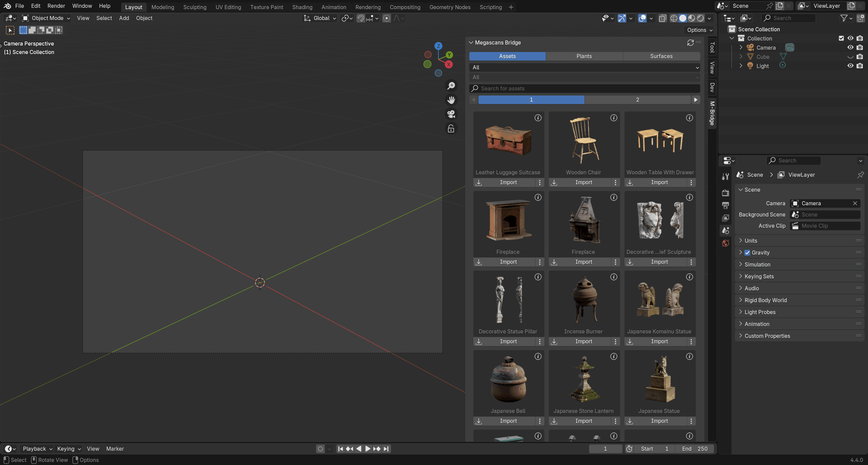Click the Search for assets field
Image resolution: width=868 pixels, height=465 pixels.
(x=584, y=88)
